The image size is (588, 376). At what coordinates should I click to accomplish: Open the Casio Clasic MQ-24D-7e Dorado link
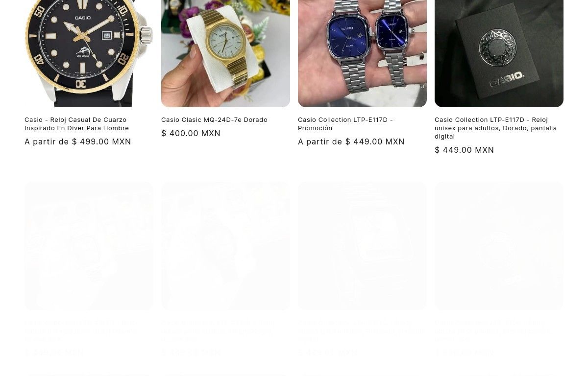tap(214, 119)
